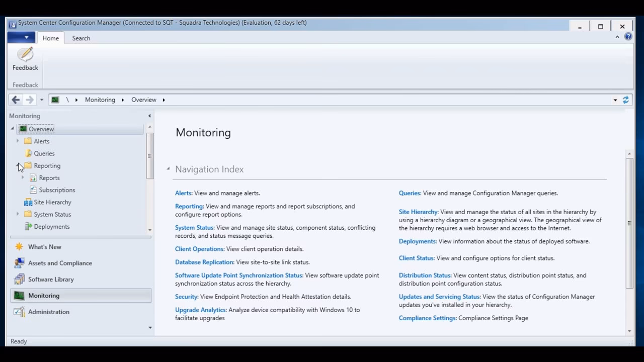Open the address bar dropdown arrow
Image resolution: width=644 pixels, height=362 pixels.
point(615,100)
